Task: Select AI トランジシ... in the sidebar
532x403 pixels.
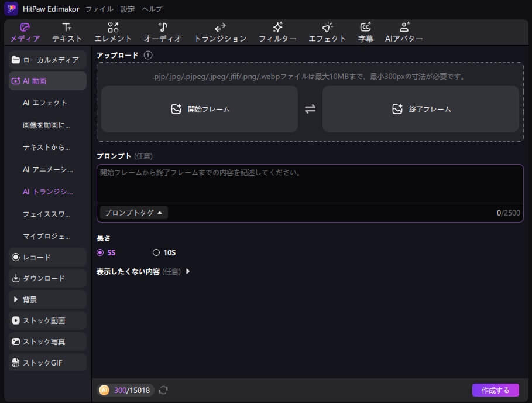Action: tap(47, 192)
